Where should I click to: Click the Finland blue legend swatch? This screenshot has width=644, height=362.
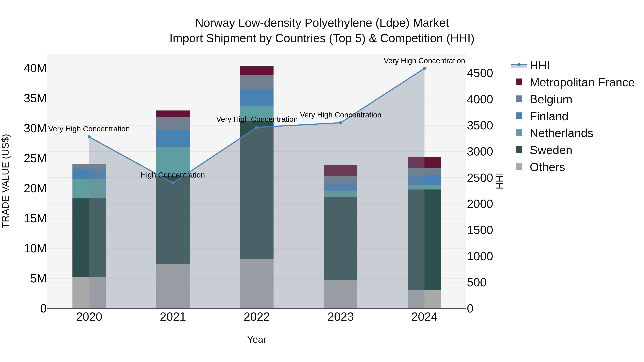[519, 116]
